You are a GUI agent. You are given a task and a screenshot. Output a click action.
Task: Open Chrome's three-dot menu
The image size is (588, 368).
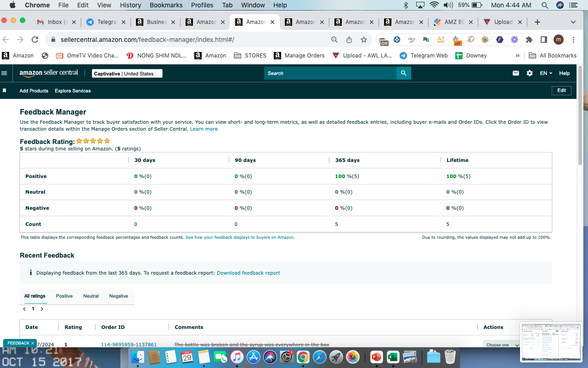[573, 40]
